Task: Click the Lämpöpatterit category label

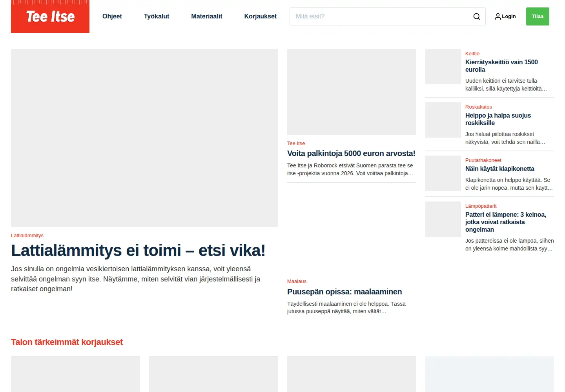Action: tap(481, 206)
